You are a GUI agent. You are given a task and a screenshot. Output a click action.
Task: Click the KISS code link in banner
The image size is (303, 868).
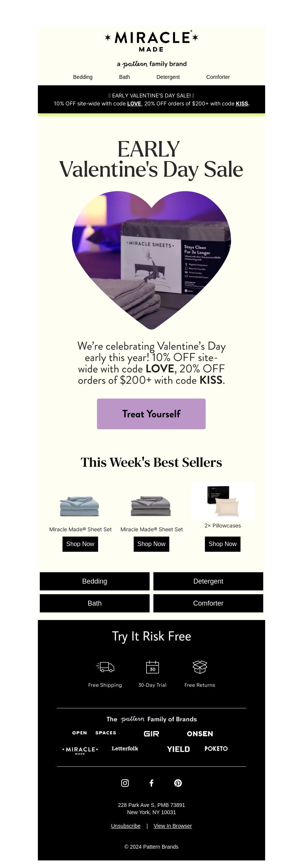pos(242,104)
